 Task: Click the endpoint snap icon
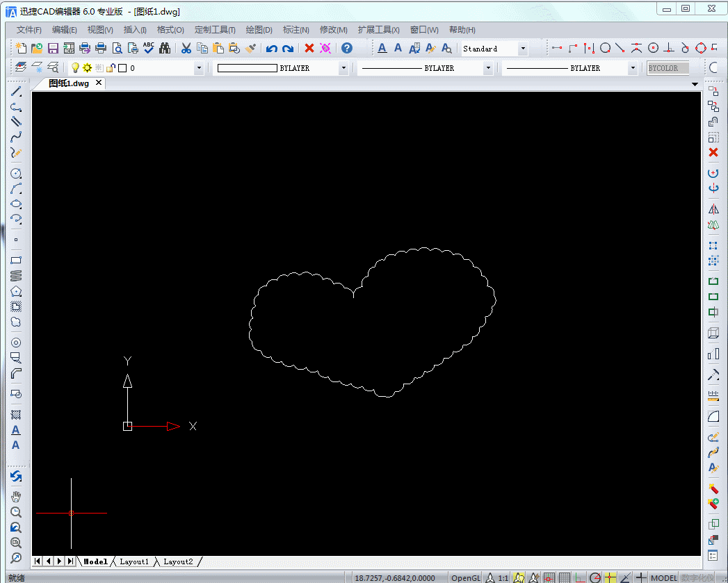point(557,48)
